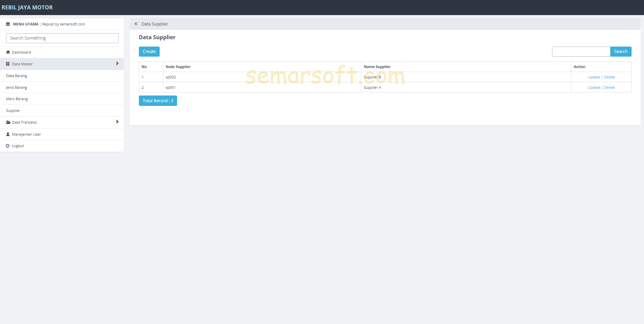644x324 pixels.
Task: Select Supplier in the sidebar menu
Action: point(13,110)
